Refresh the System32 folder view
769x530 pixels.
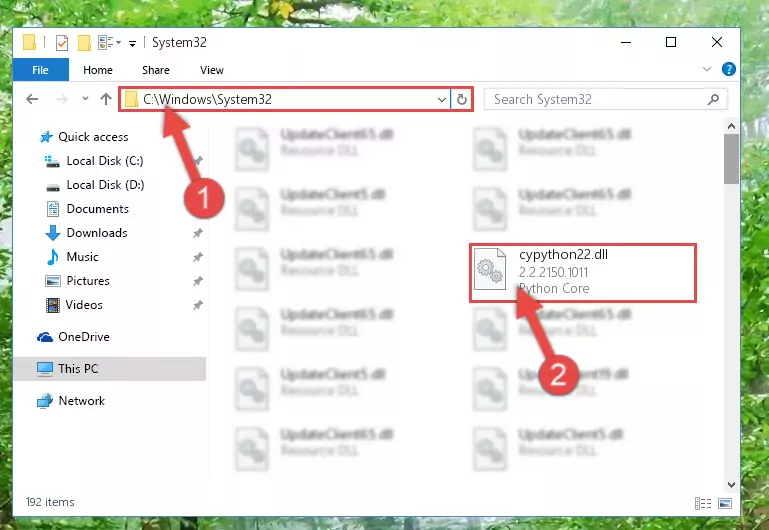click(461, 100)
